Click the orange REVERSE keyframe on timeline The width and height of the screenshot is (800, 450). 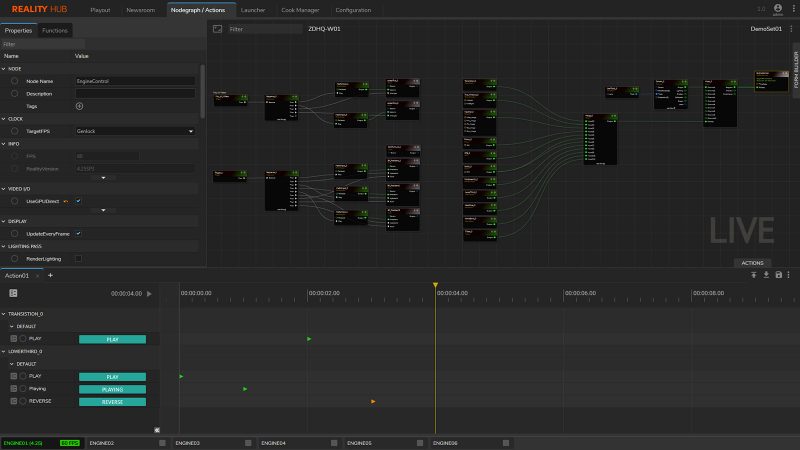(x=373, y=402)
